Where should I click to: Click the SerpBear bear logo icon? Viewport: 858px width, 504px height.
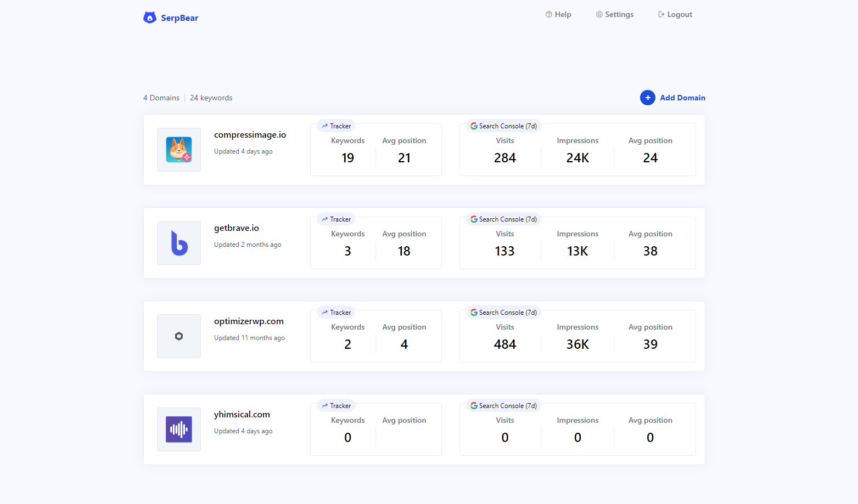(149, 17)
